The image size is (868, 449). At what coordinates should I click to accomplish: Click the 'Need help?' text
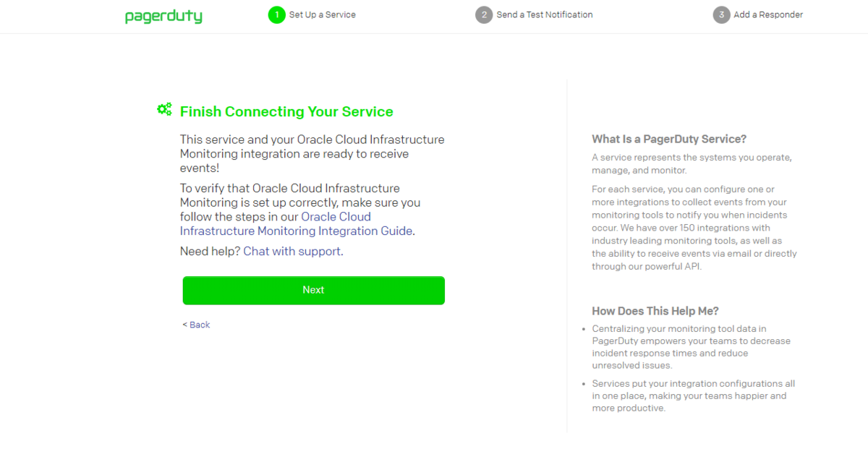pos(210,251)
